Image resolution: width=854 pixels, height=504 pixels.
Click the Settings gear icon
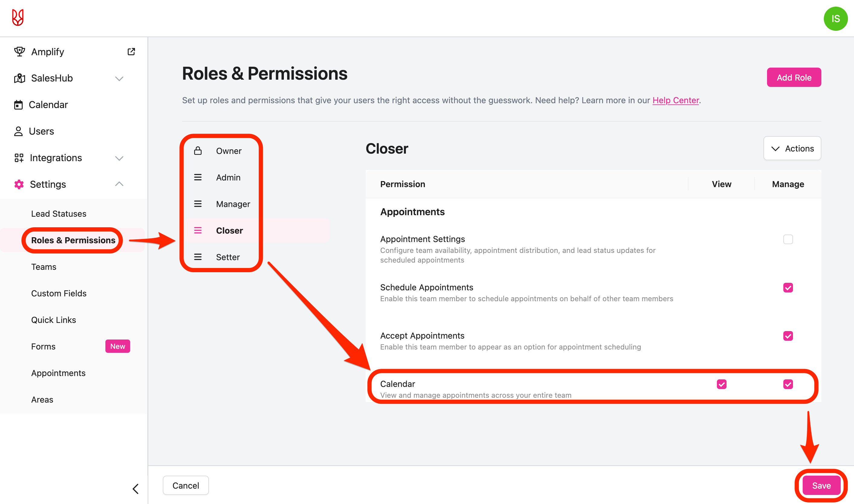coord(19,184)
